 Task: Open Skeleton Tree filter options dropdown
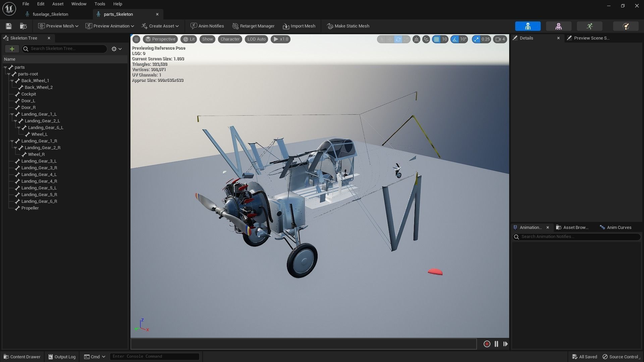coord(116,49)
